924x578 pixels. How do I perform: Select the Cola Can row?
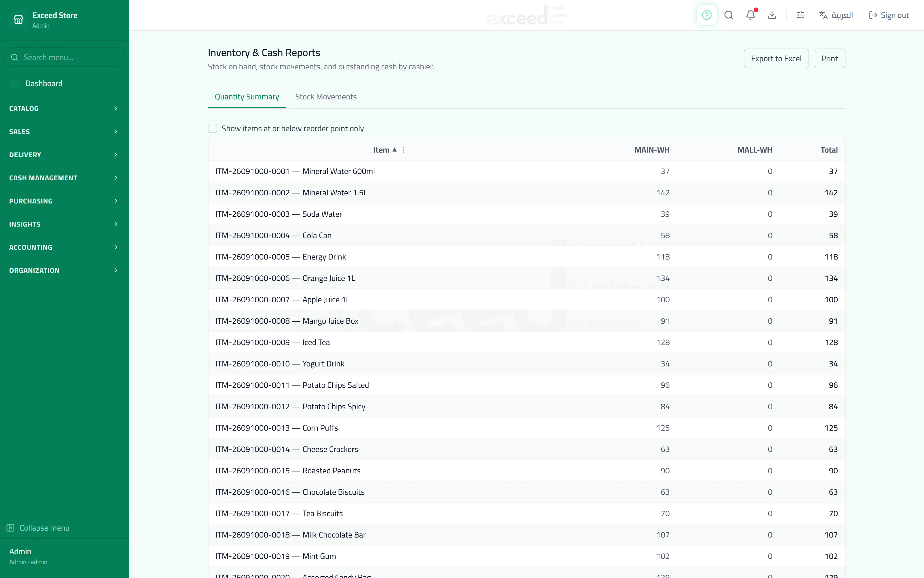click(526, 236)
